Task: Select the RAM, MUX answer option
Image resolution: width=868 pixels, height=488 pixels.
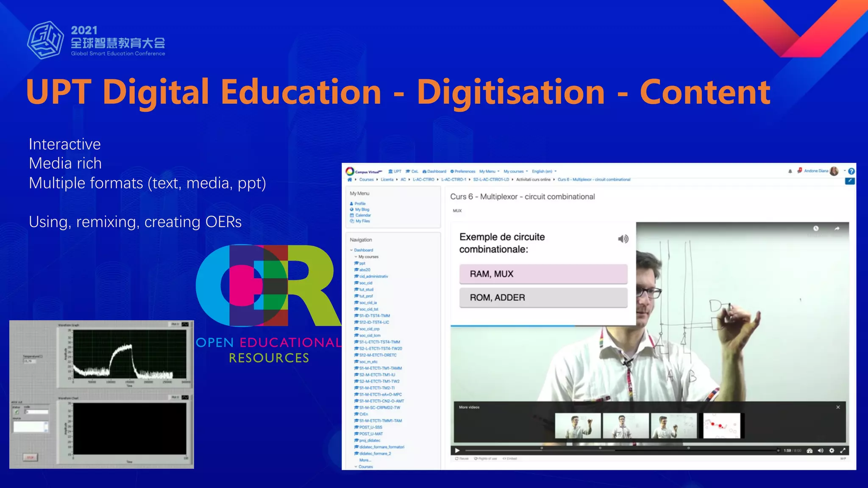Action: point(543,274)
